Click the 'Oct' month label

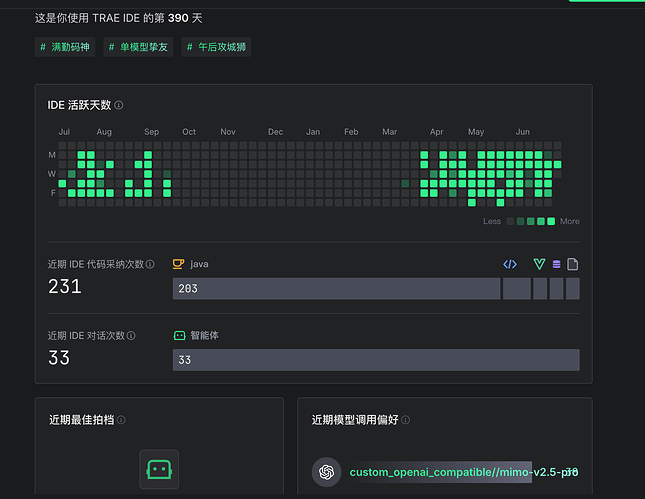(x=189, y=132)
